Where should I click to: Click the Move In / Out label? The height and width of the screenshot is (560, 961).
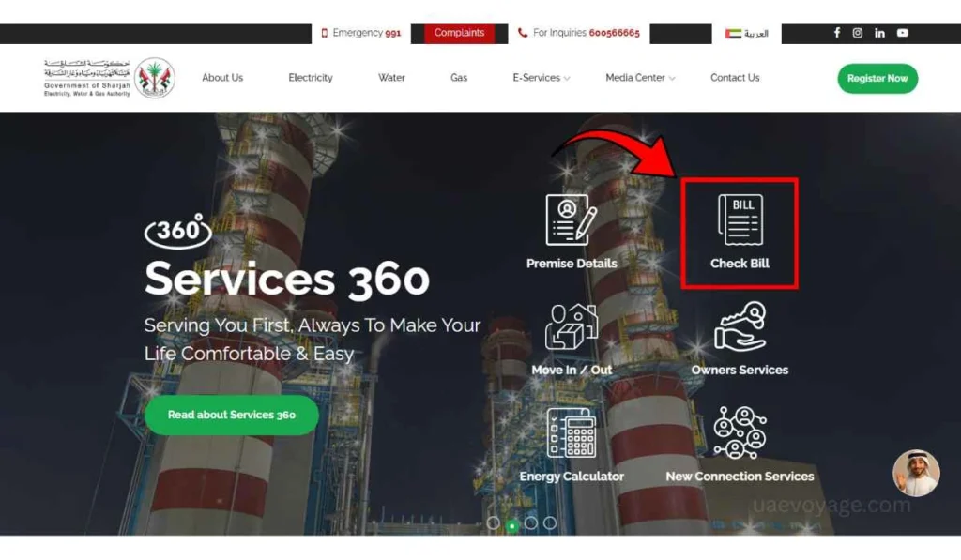pos(572,371)
